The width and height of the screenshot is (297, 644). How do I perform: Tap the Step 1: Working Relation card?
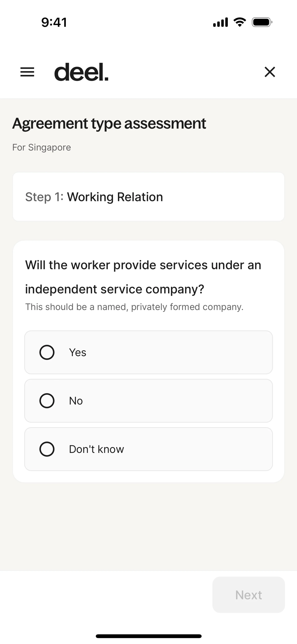tap(148, 197)
